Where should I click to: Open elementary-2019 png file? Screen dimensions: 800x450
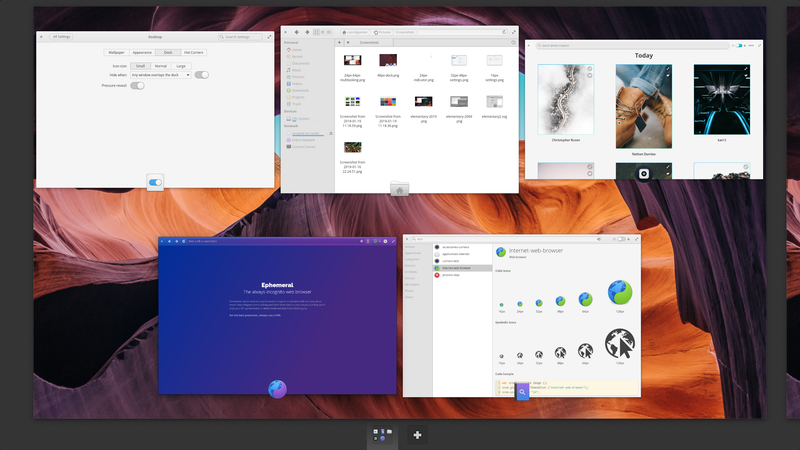(x=423, y=109)
